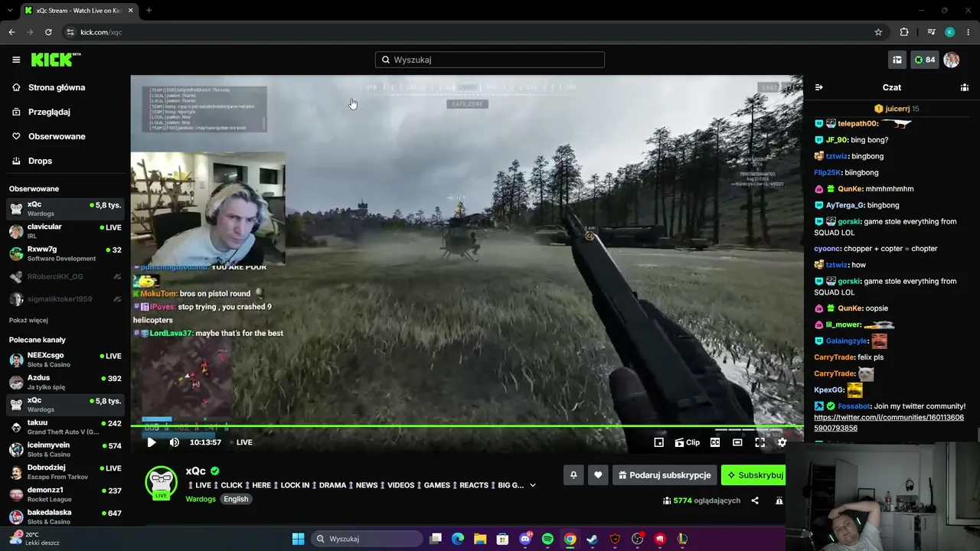Open offline channel sigmatiktoker1959
Screen dimensions: 980x551
(x=65, y=299)
